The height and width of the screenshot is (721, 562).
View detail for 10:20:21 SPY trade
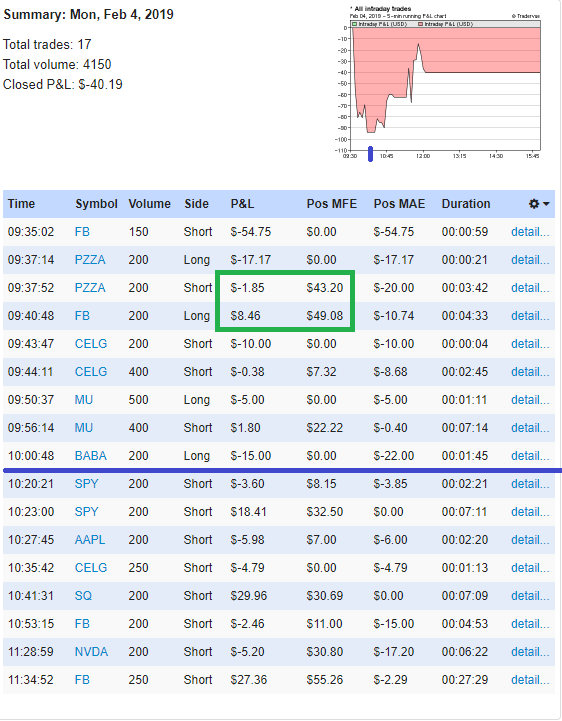click(530, 484)
